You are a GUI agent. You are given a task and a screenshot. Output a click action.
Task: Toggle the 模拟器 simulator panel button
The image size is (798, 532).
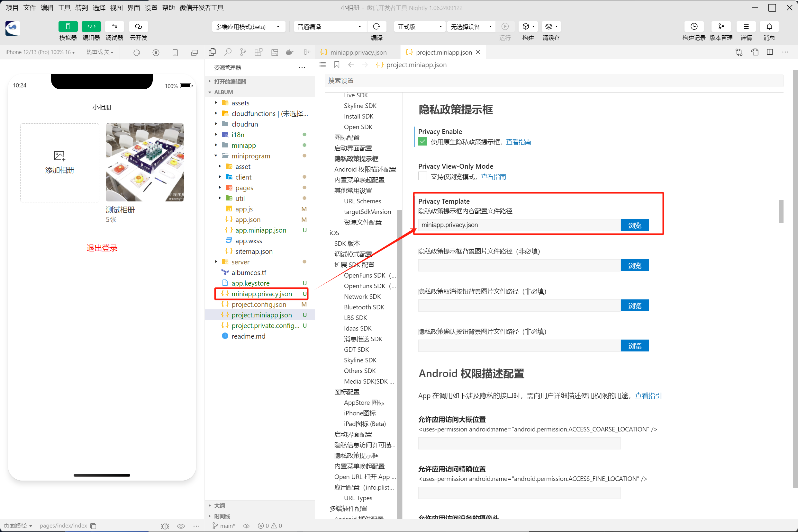point(68,26)
